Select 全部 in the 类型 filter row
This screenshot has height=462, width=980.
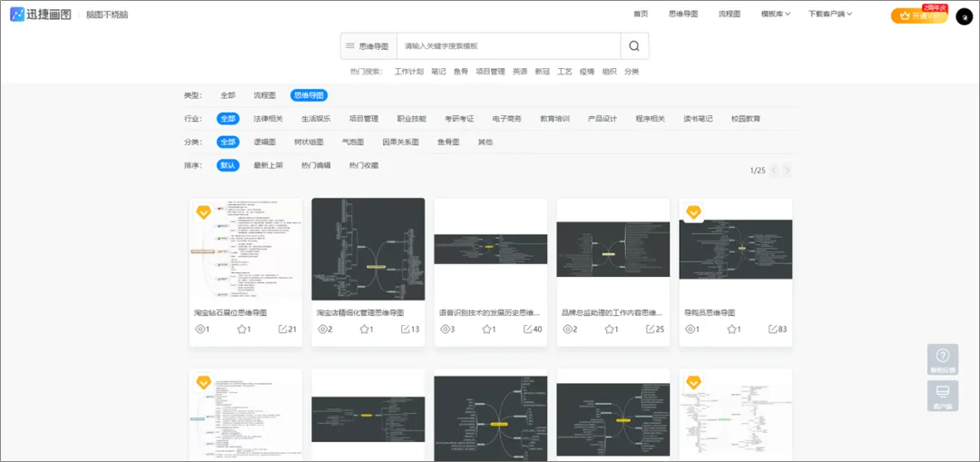click(x=228, y=95)
